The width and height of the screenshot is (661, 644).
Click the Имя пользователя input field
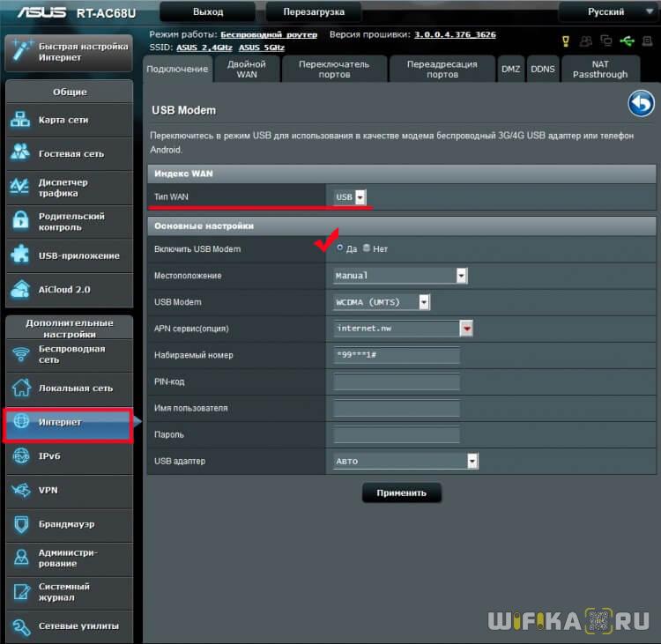point(397,409)
